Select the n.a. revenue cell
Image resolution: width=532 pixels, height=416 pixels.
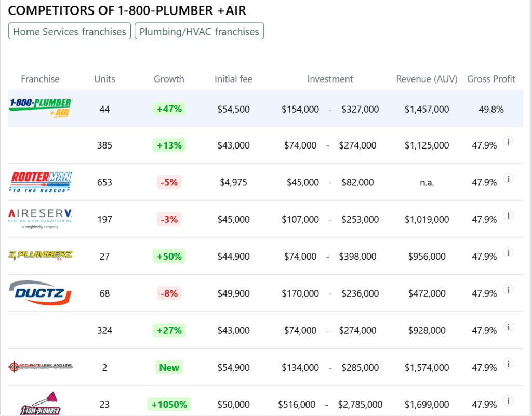[427, 183]
